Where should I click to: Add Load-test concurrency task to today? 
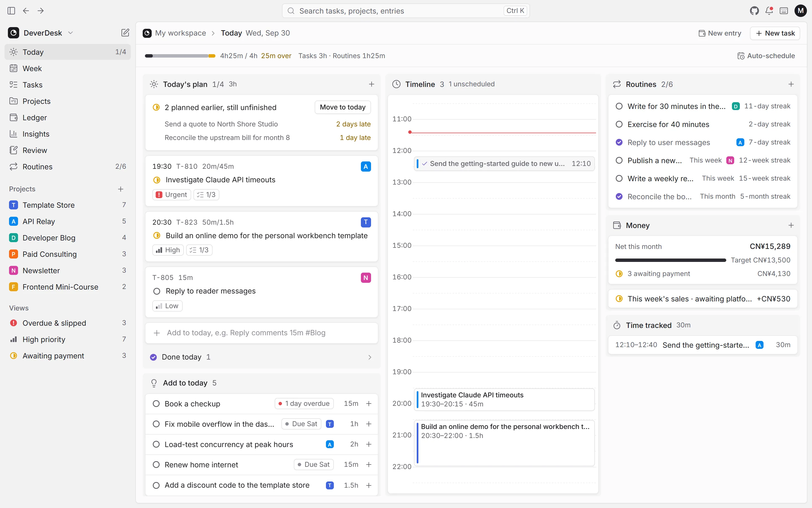(369, 444)
